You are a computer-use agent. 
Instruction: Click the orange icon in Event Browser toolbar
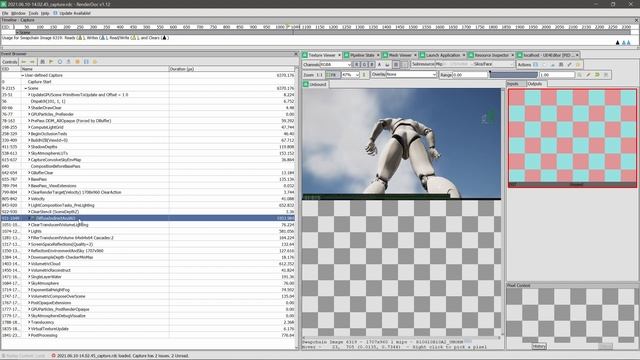77,62
